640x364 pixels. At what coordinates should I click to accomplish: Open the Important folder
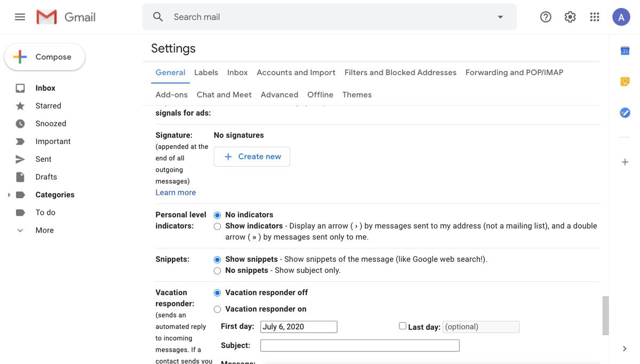coord(53,141)
